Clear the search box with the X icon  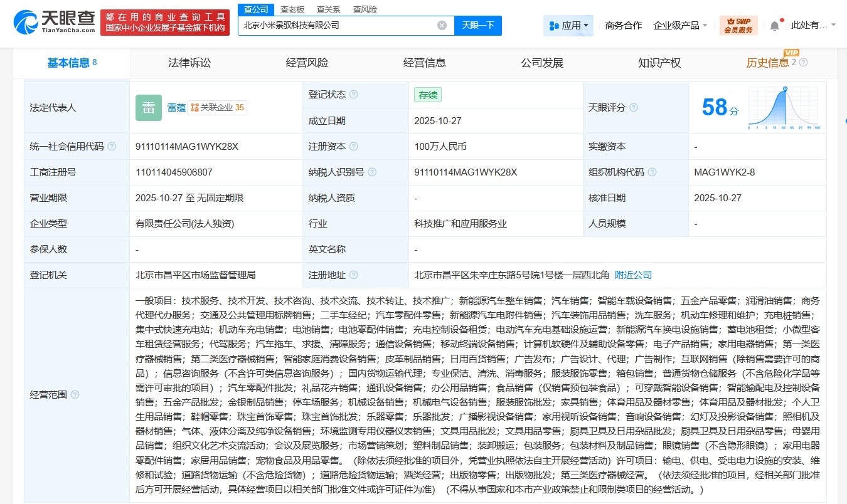click(442, 25)
